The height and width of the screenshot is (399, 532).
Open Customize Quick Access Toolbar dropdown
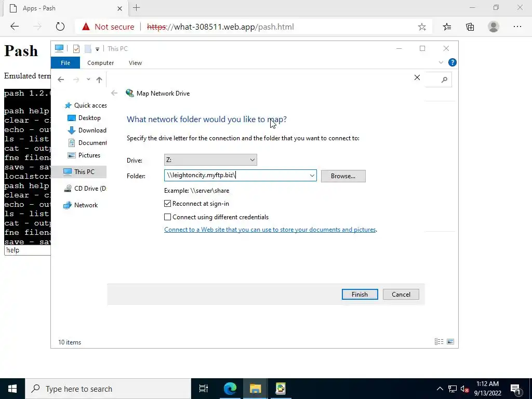pos(97,49)
